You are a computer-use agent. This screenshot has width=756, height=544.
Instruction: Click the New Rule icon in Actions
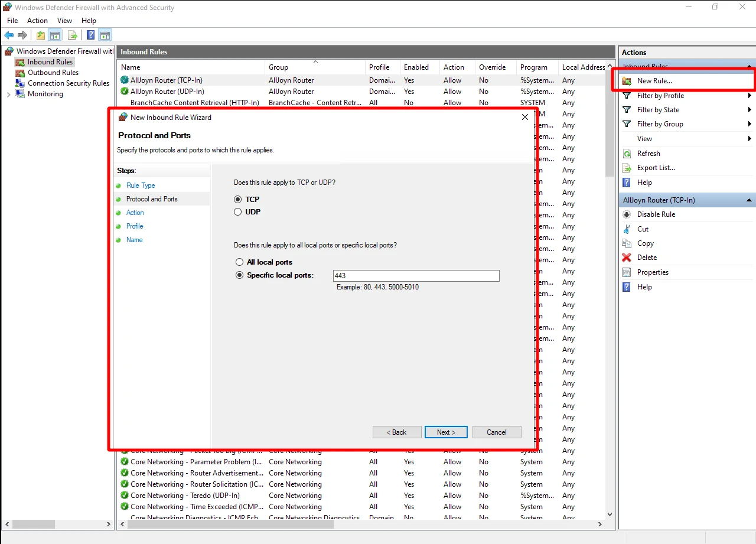coord(627,81)
